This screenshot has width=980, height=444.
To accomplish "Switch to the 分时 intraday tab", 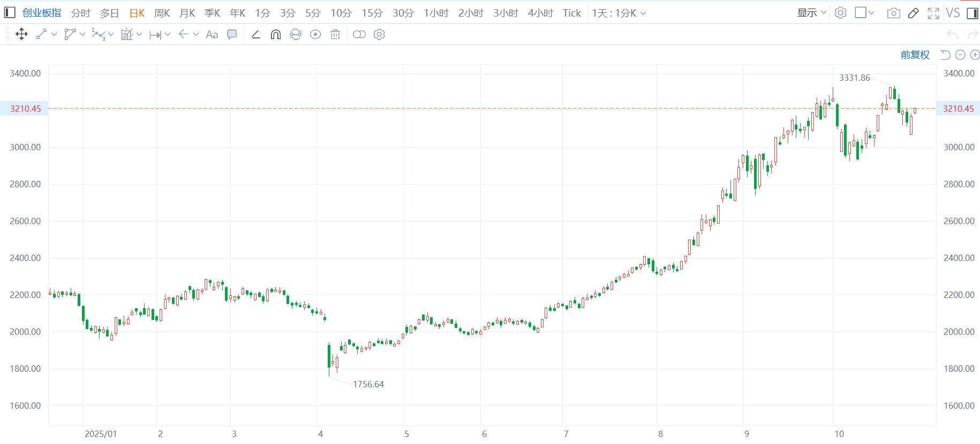I will [81, 13].
